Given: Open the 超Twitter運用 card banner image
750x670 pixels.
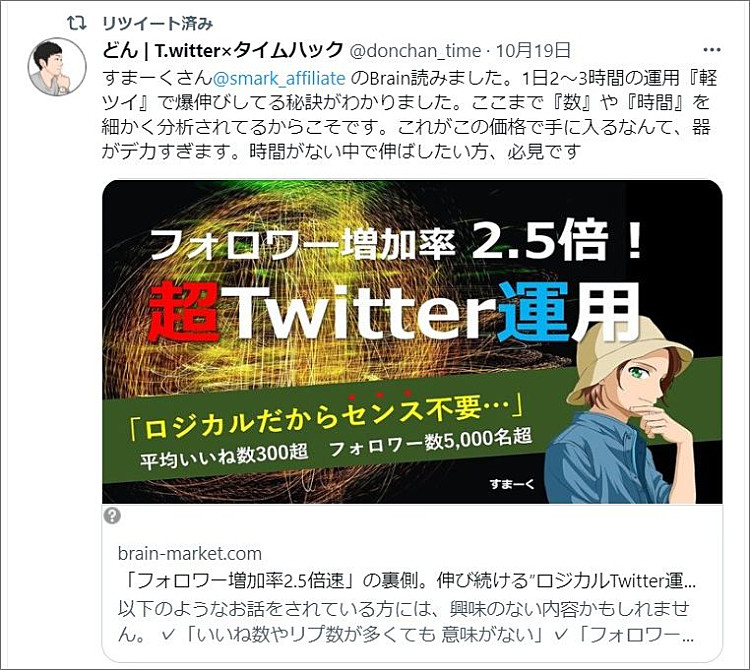Looking at the screenshot, I should [412, 341].
